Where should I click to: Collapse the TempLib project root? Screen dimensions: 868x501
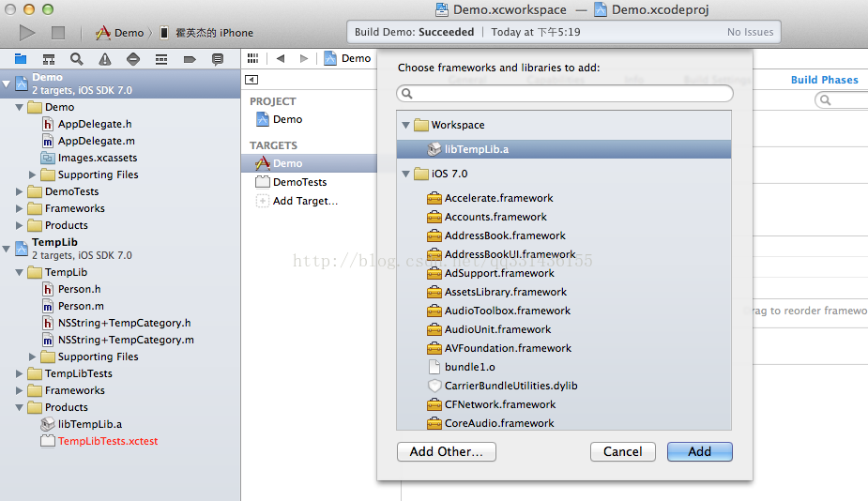(6, 249)
